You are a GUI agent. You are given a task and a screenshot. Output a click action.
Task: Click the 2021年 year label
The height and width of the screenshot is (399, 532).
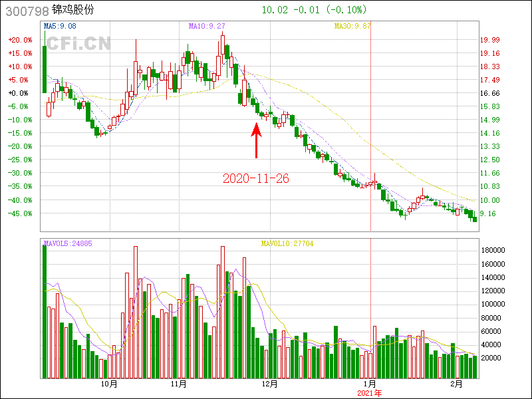(x=370, y=393)
